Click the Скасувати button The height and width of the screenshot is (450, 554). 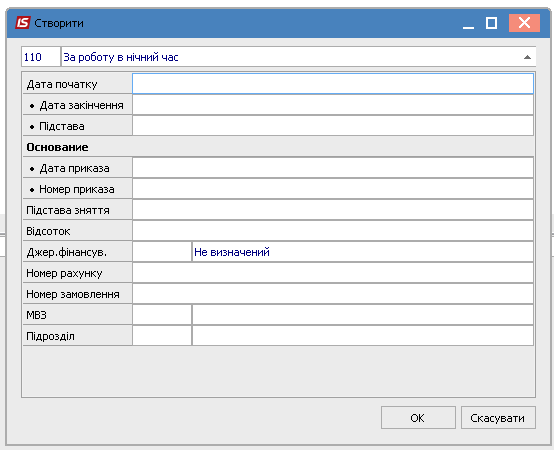(498, 418)
